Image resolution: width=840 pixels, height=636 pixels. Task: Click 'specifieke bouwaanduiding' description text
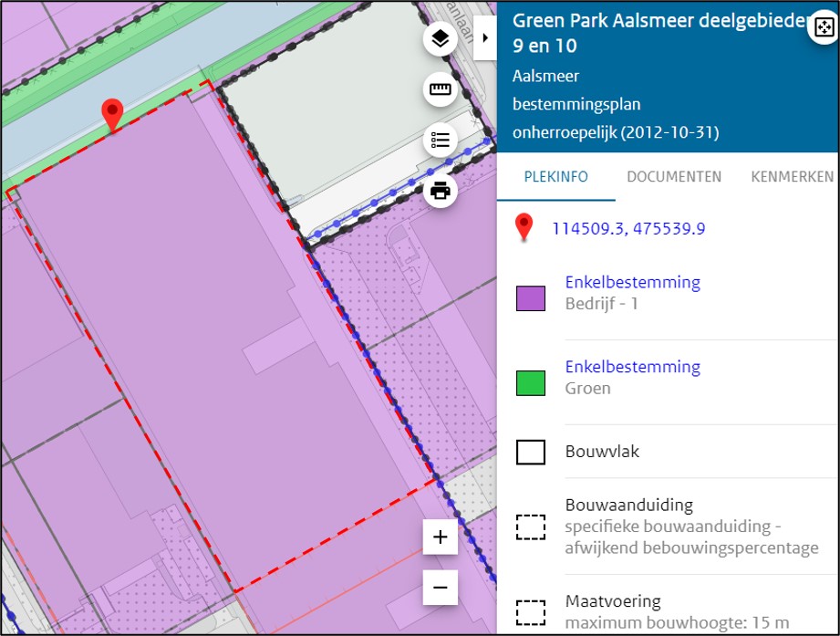point(691,537)
